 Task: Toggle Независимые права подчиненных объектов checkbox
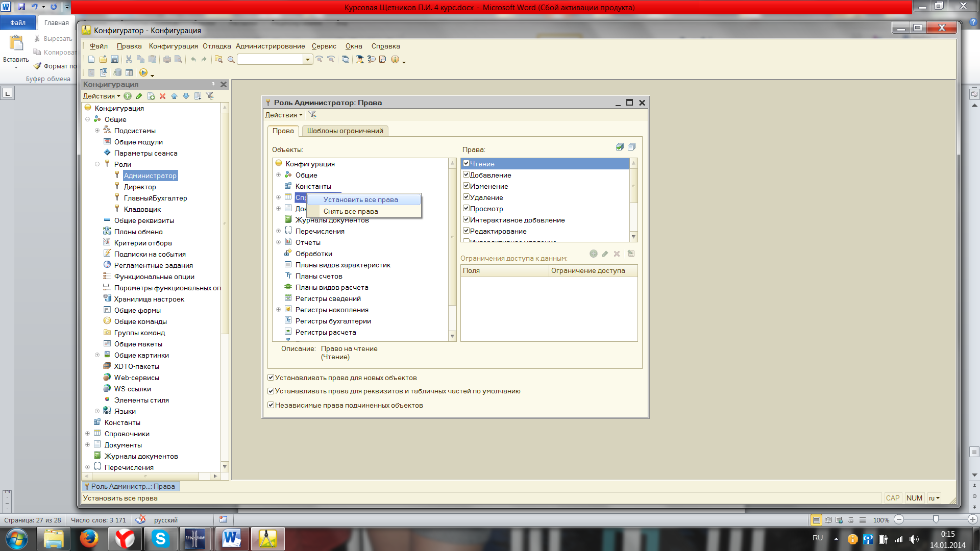[x=271, y=405]
